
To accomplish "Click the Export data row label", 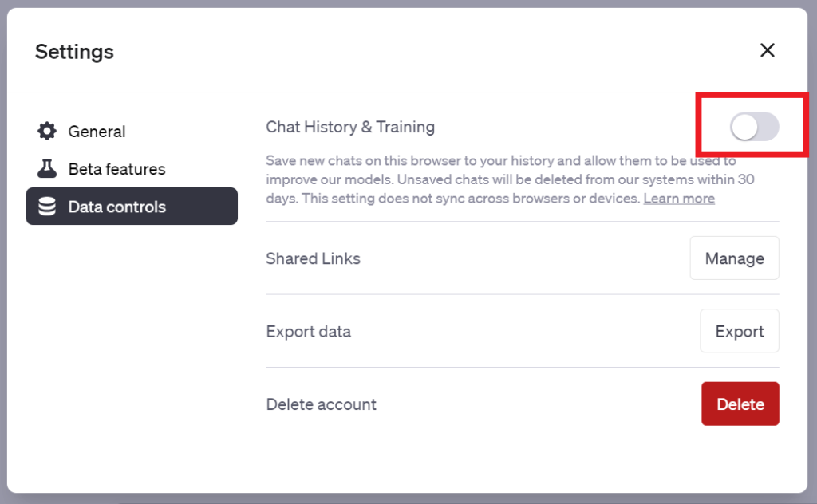I will coord(308,332).
